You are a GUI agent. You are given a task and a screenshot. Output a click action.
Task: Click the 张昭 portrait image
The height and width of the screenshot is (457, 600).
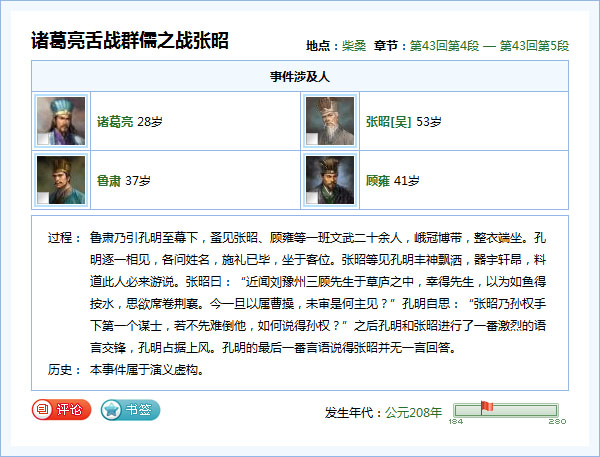coord(329,121)
